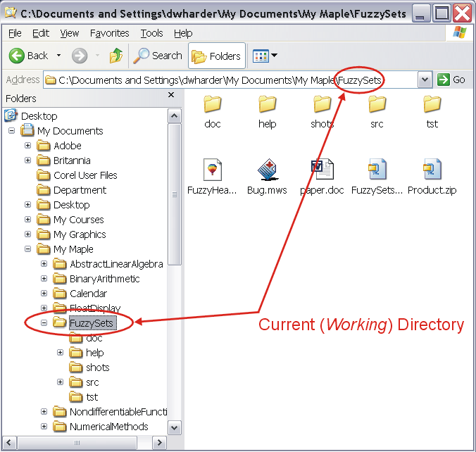Expand the Address bar dropdown arrow
The height and width of the screenshot is (452, 476).
pos(425,80)
